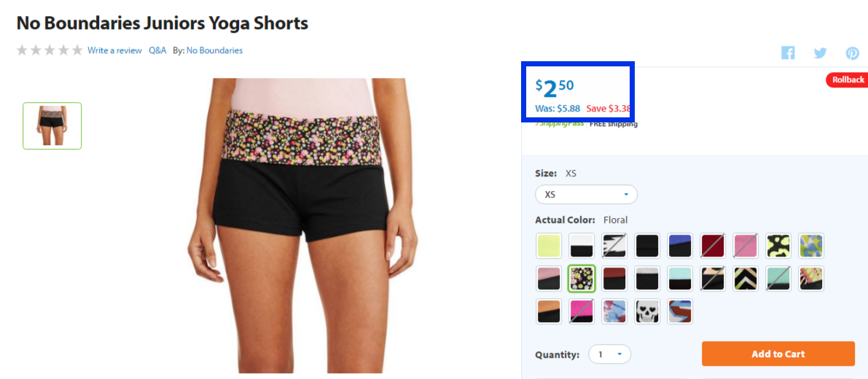Select the floral pattern color swatch
This screenshot has height=379, width=868.
tap(582, 278)
